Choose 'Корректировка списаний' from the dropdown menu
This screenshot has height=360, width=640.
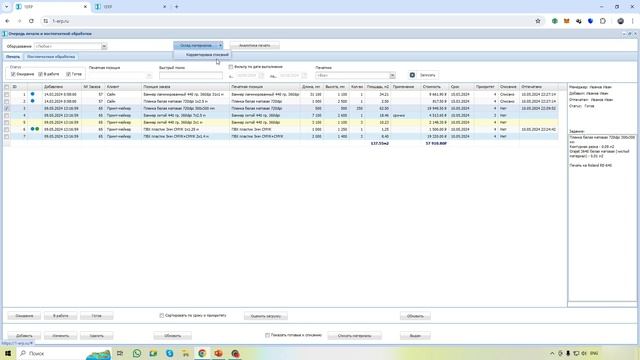(207, 55)
